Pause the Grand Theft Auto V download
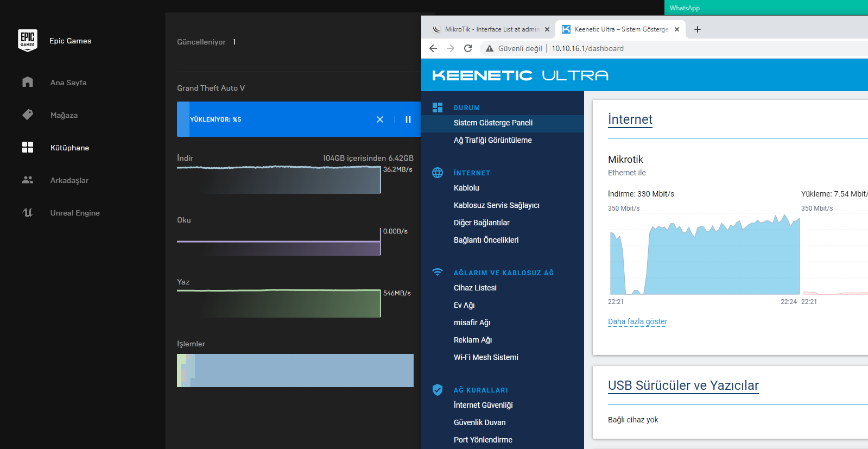This screenshot has height=449, width=868. point(408,119)
